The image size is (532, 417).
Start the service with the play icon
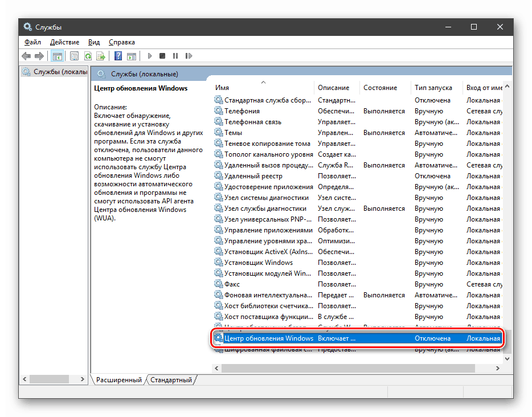pyautogui.click(x=150, y=56)
